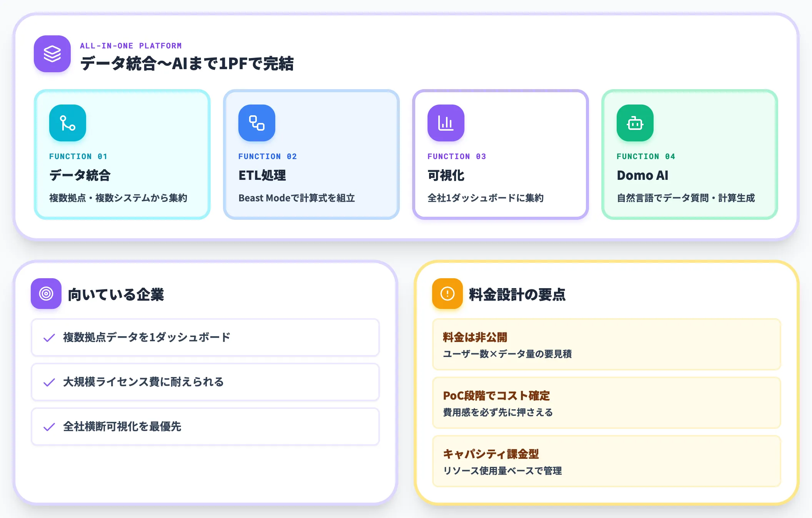Screen dimensions: 812x518
Task: Click the list item 全社横断可視化を最優先
Action: click(205, 427)
